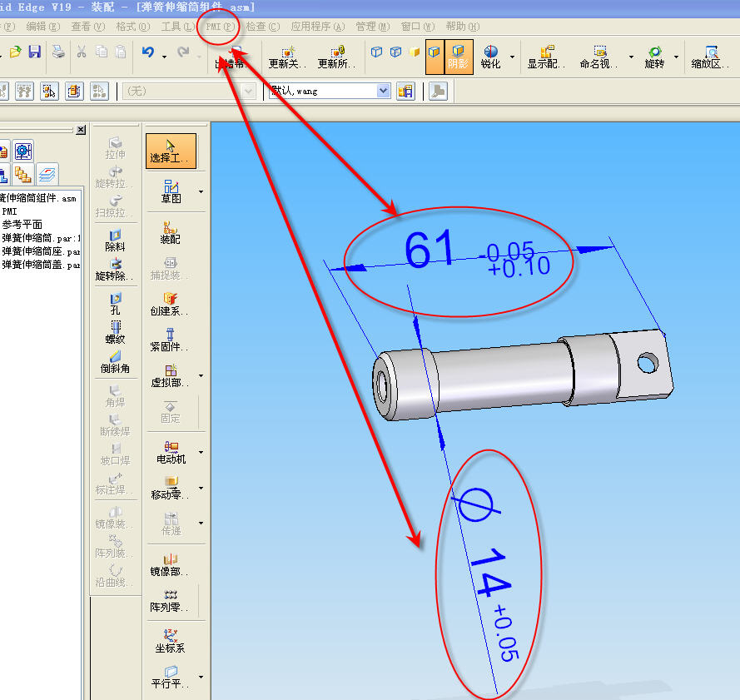
Task: Click the 更新关.. update relationships button
Action: click(x=287, y=57)
